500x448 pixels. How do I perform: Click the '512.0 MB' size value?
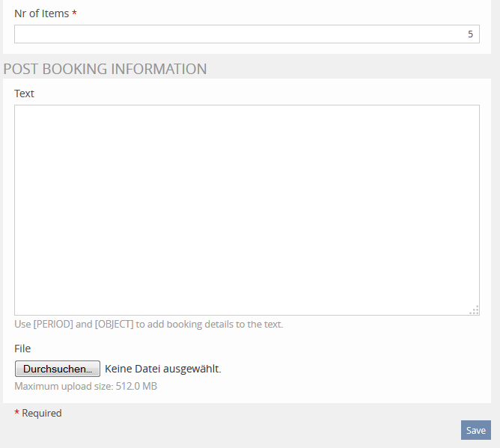point(136,387)
